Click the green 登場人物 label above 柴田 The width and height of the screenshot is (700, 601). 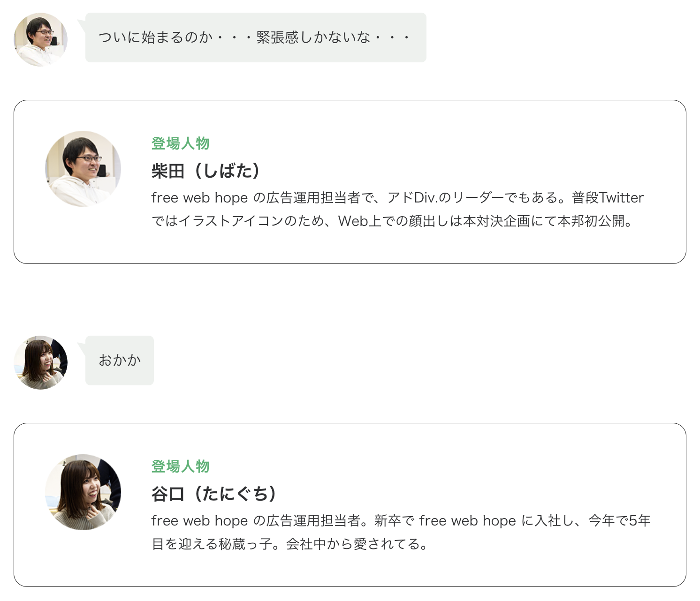click(180, 143)
